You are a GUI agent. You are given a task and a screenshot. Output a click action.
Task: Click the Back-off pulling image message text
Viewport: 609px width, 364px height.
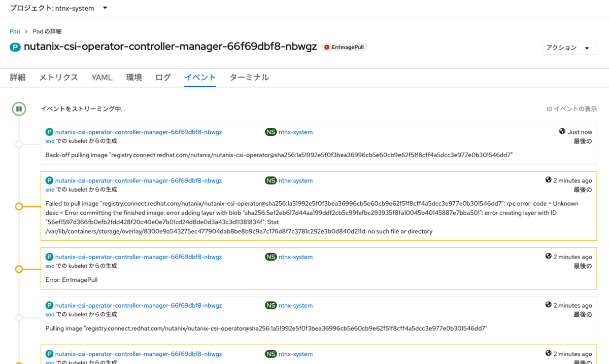point(279,155)
